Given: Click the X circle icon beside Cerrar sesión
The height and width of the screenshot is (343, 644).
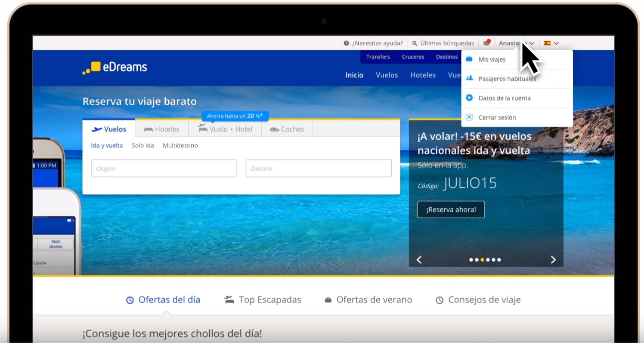Looking at the screenshot, I should (x=470, y=117).
